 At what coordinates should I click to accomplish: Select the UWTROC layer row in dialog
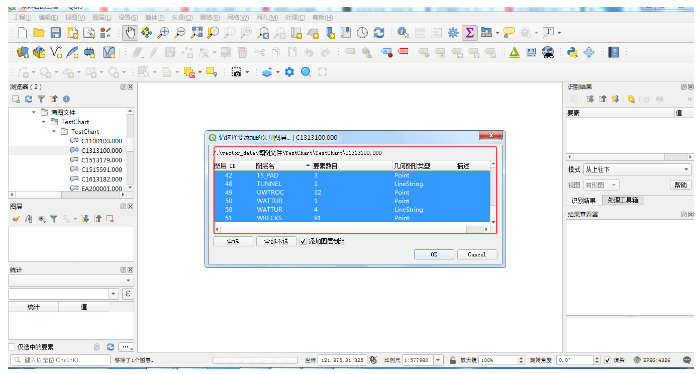coord(352,192)
